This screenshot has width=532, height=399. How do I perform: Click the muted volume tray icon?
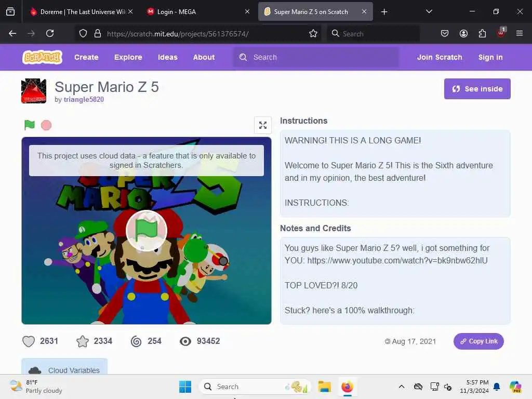(x=448, y=387)
